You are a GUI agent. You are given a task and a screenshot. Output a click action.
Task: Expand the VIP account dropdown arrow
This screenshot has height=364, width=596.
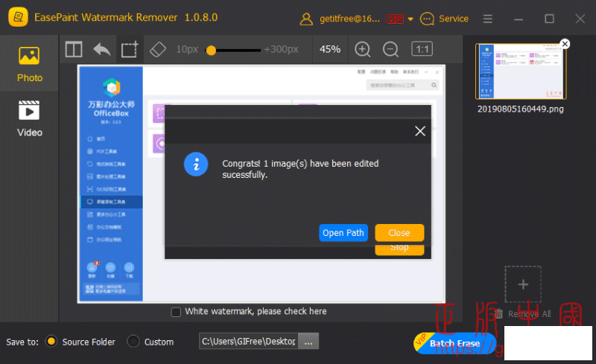(410, 19)
